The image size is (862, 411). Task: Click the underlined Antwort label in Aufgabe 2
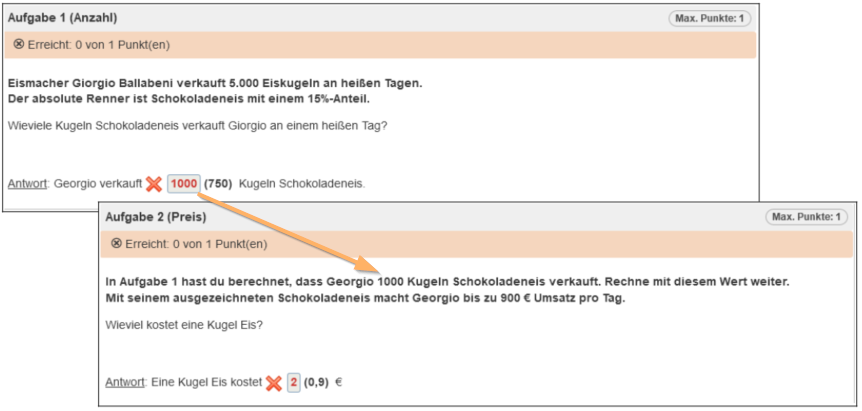[125, 383]
